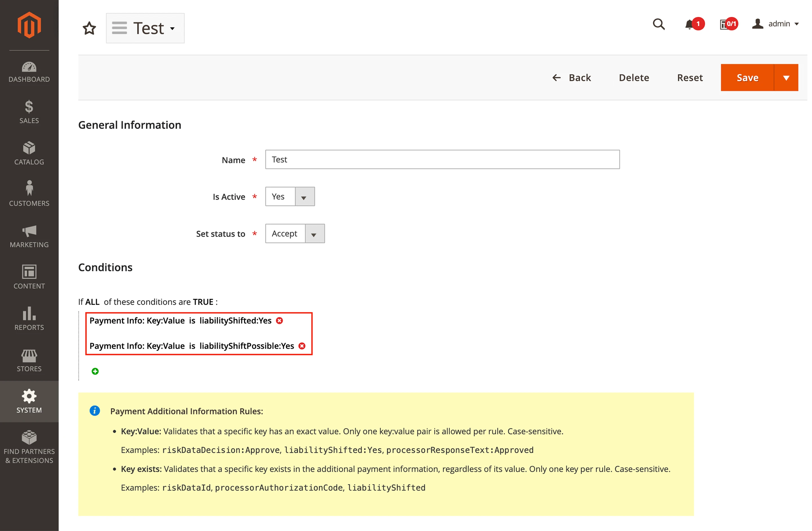The height and width of the screenshot is (531, 812).
Task: Click the search magnifier icon
Action: pyautogui.click(x=659, y=24)
